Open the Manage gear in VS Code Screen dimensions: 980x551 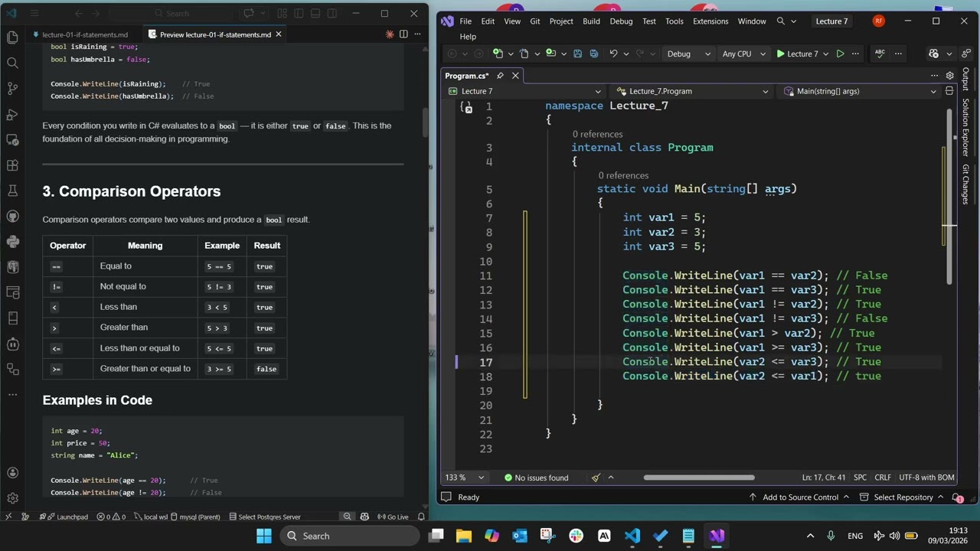tap(12, 498)
